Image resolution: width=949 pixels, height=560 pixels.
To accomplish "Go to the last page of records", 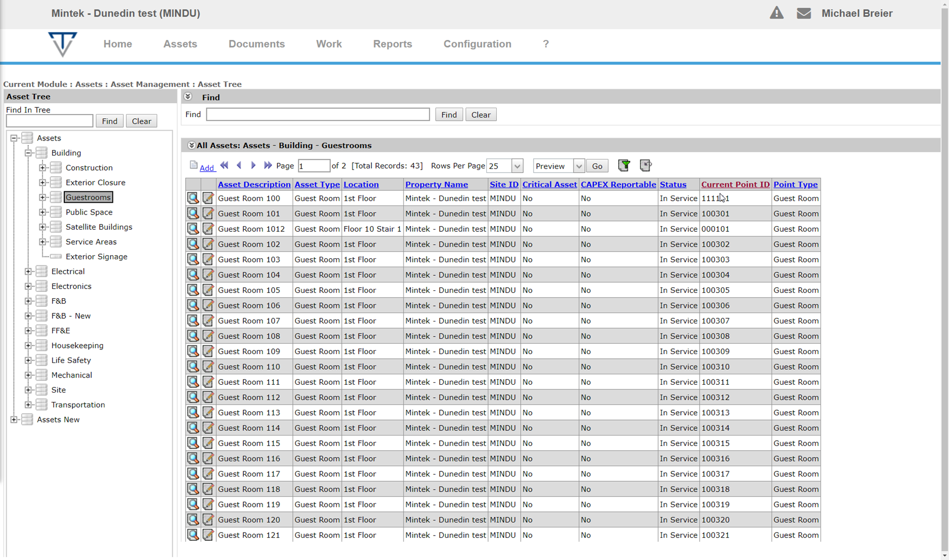I will click(x=268, y=165).
